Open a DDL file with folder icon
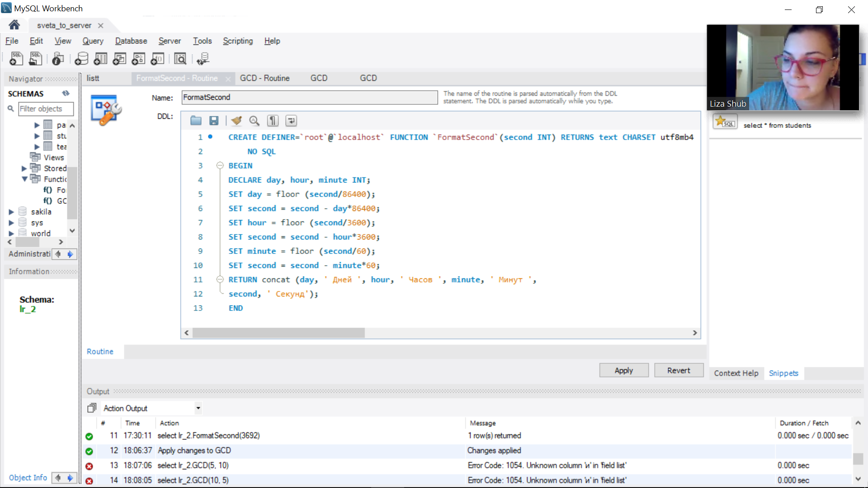The width and height of the screenshot is (868, 488). coord(196,121)
